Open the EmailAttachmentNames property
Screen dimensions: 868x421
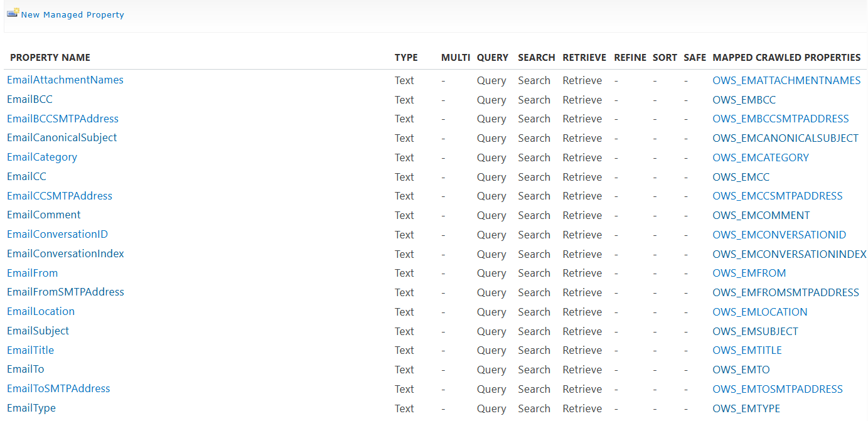point(65,80)
